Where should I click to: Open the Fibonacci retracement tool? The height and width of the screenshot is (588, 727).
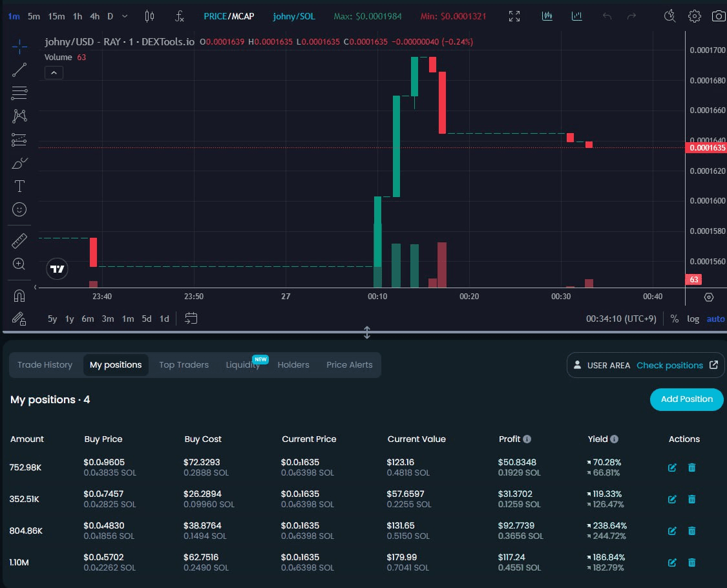[x=19, y=93]
